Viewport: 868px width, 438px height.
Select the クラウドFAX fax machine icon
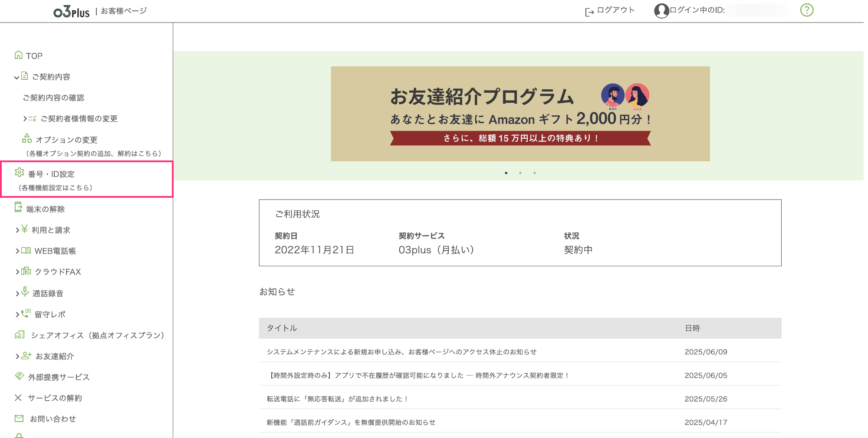pyautogui.click(x=25, y=271)
